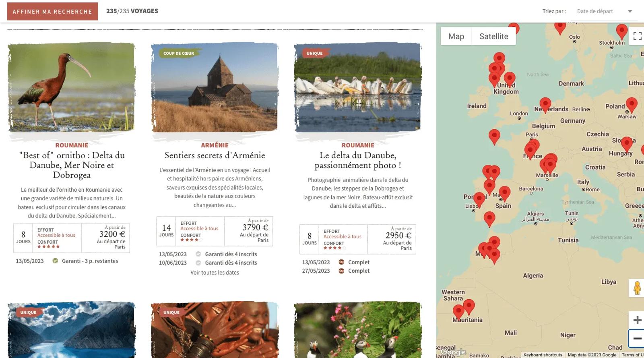
Task: Click the 3790 € price of Arménie trip
Action: tap(255, 228)
